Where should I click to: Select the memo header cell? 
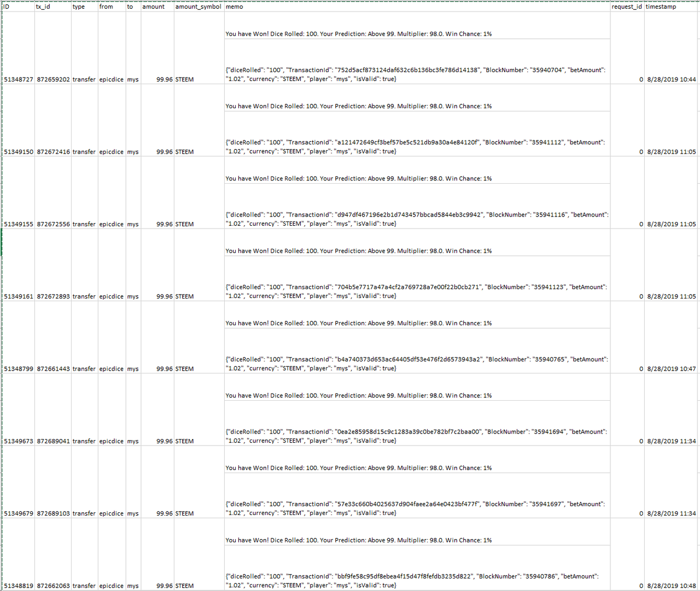[x=417, y=7]
